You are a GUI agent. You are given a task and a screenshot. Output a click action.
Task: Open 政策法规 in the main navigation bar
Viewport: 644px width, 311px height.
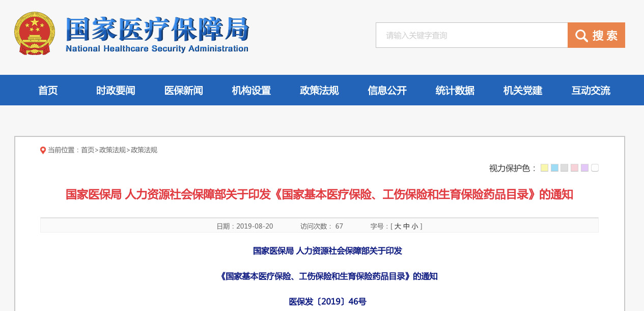point(319,91)
